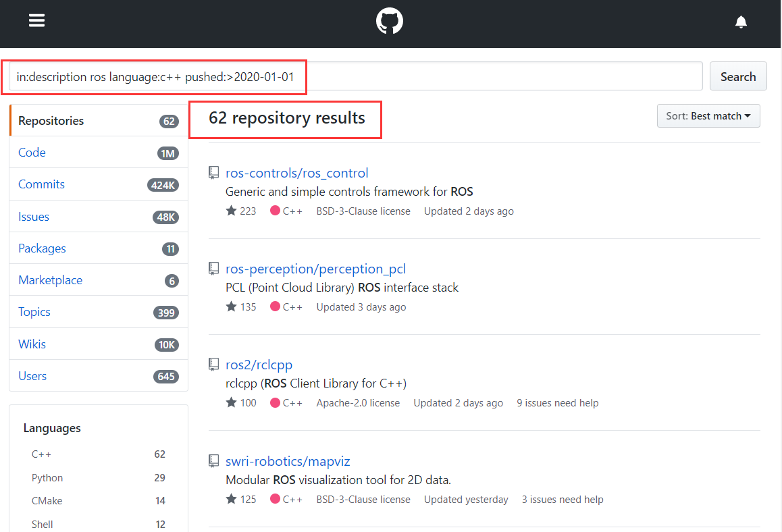This screenshot has height=532, width=782.
Task: Click 'Updated 3 days ago' text
Action: [x=361, y=307]
